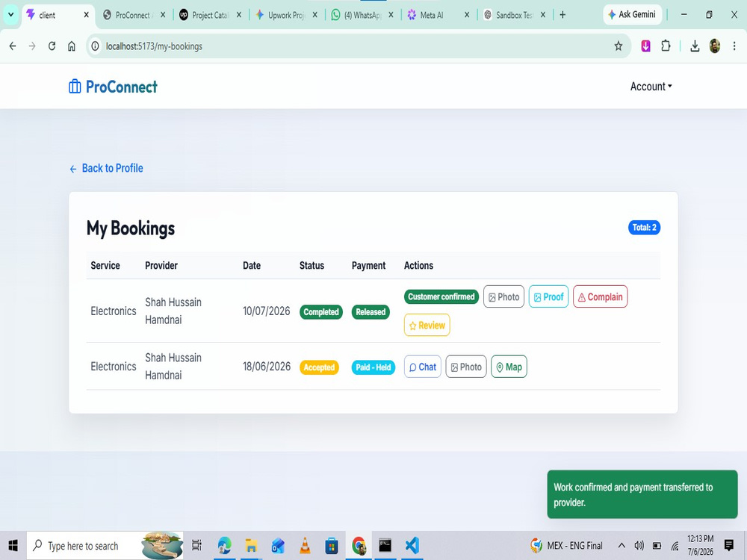747x560 pixels.
Task: Open the tab search dropdown arrow
Action: coord(10,15)
